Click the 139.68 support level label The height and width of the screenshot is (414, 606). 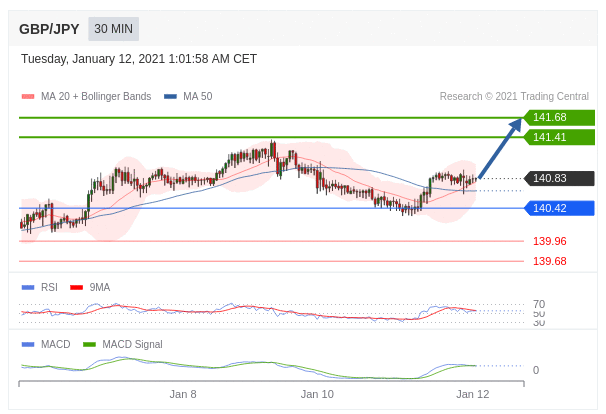click(550, 261)
